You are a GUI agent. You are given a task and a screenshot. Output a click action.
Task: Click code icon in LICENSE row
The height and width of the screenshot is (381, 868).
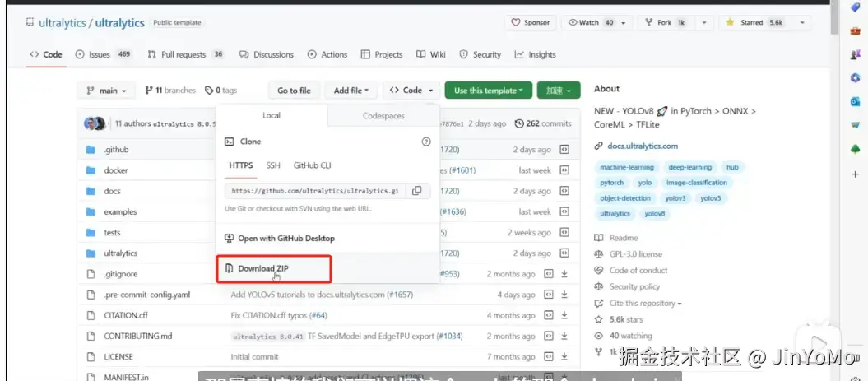[549, 356]
